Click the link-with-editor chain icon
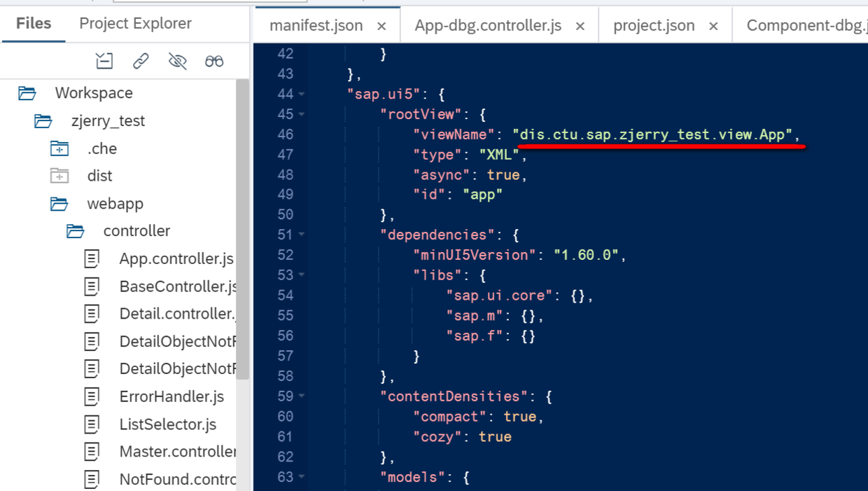 (141, 62)
